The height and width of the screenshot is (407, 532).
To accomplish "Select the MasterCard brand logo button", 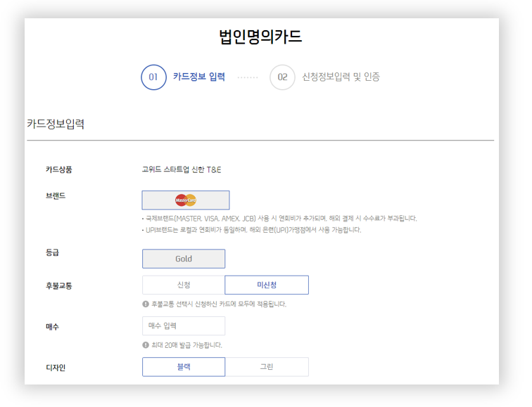I will (x=186, y=200).
